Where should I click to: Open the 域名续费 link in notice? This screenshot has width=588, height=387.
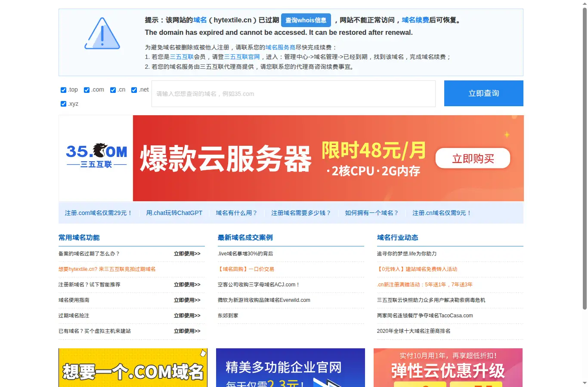415,20
